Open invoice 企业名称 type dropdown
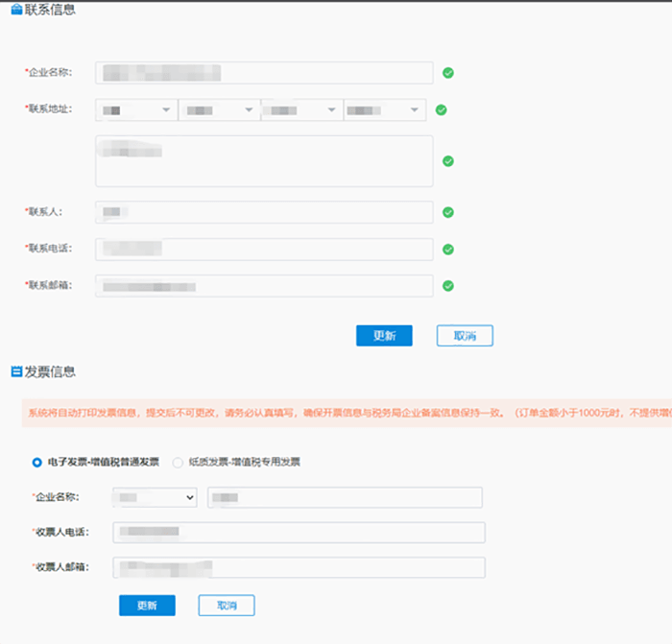 pos(155,497)
